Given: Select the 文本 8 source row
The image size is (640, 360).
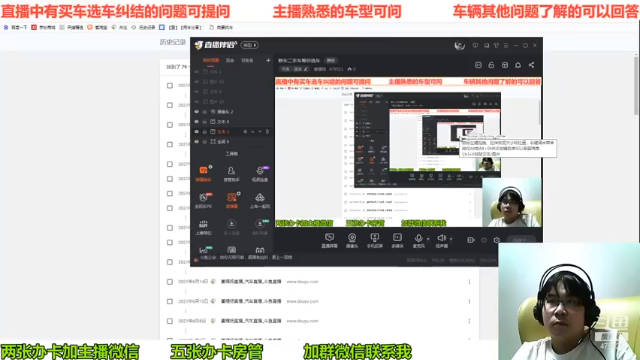Looking at the screenshot, I should click(232, 122).
